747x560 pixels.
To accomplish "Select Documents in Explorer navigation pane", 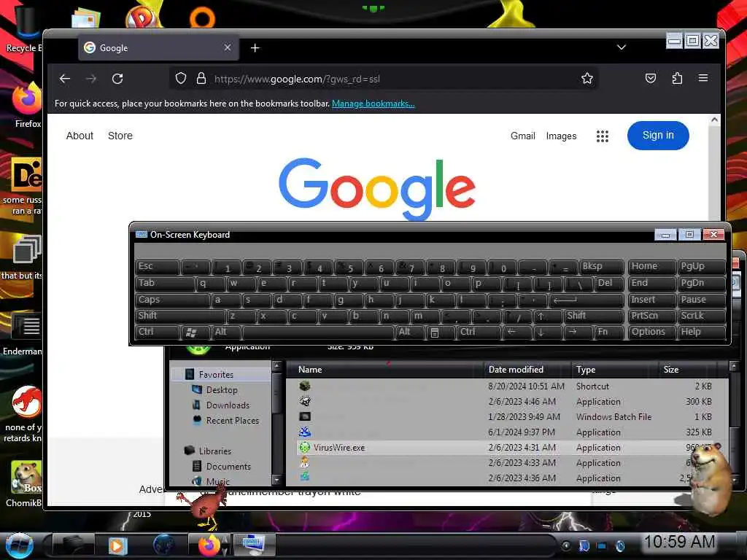I will (x=228, y=466).
